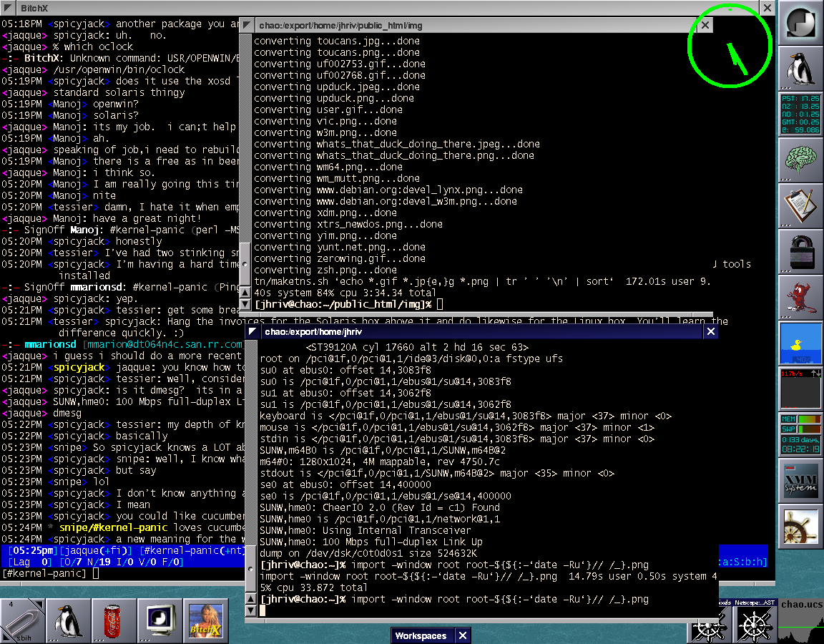The height and width of the screenshot is (644, 824).
Task: Launch the penguin icon in the right dock
Action: point(800,69)
